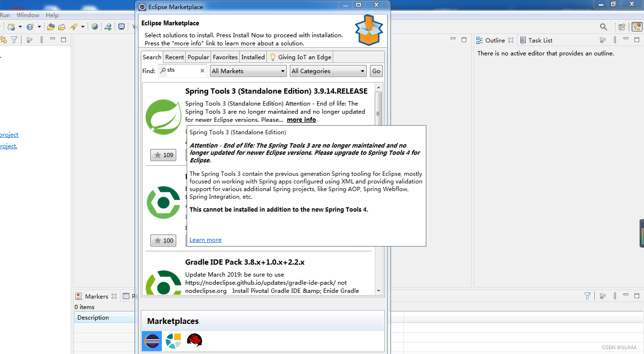Open the left panel View Menu dots
This screenshot has height=354, width=644.
pyautogui.click(x=42, y=40)
